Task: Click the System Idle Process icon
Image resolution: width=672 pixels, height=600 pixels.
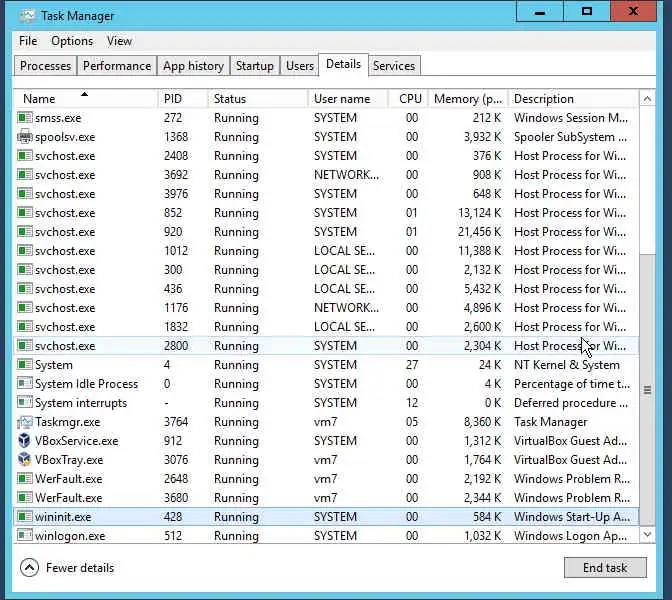Action: tap(25, 383)
